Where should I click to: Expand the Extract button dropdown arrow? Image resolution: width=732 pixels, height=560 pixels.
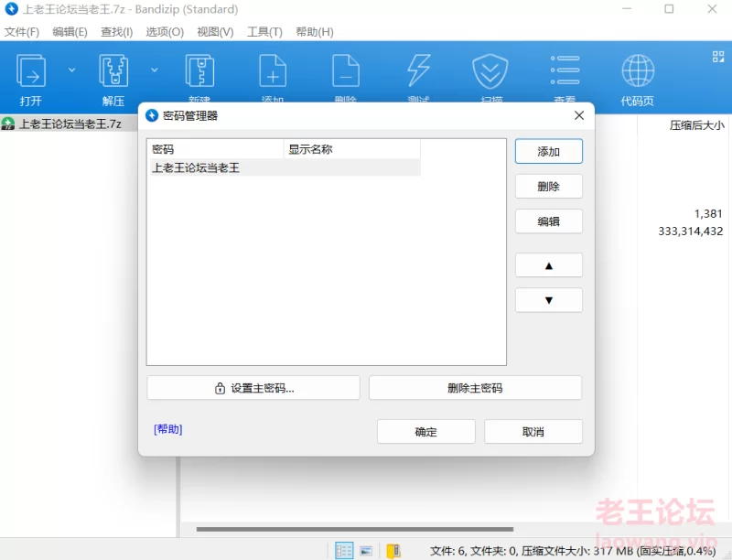click(x=155, y=70)
